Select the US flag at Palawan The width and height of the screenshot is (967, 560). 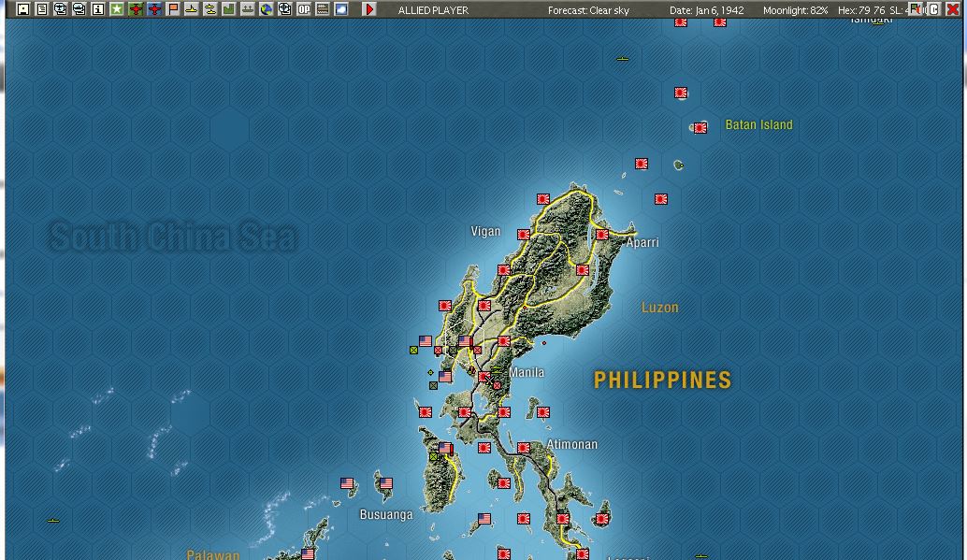tap(308, 553)
